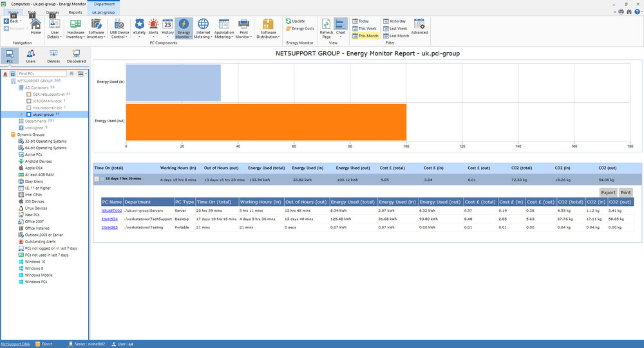The width and height of the screenshot is (644, 348).
Task: Open the INVH534 PC link
Action: [x=109, y=219]
